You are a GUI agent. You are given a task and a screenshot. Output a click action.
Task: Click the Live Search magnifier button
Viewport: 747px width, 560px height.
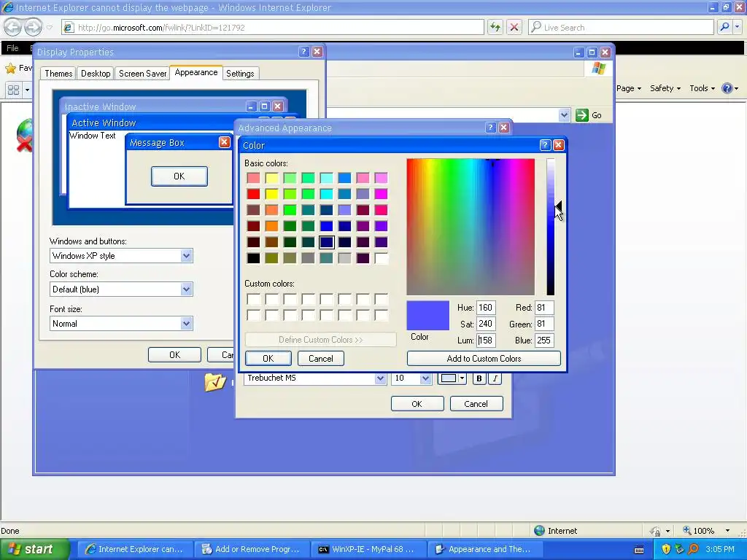tap(724, 27)
